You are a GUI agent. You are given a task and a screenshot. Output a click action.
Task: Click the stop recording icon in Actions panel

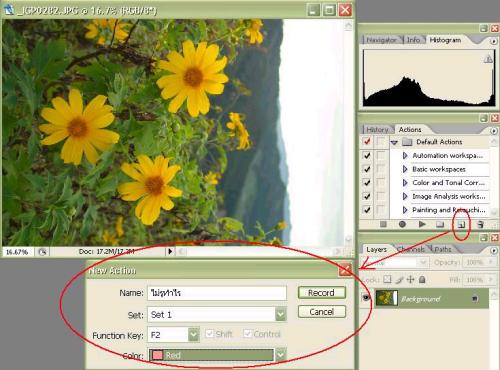pyautogui.click(x=383, y=224)
